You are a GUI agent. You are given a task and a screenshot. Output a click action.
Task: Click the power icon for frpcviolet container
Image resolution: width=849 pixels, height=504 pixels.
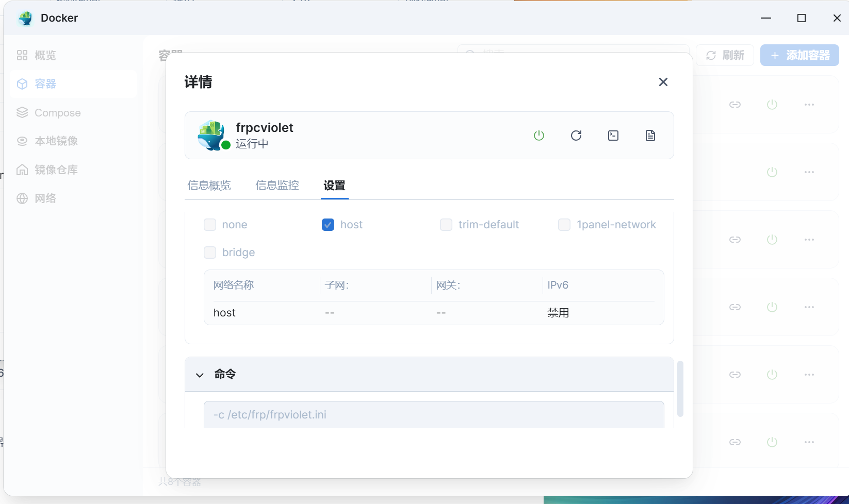click(x=539, y=136)
